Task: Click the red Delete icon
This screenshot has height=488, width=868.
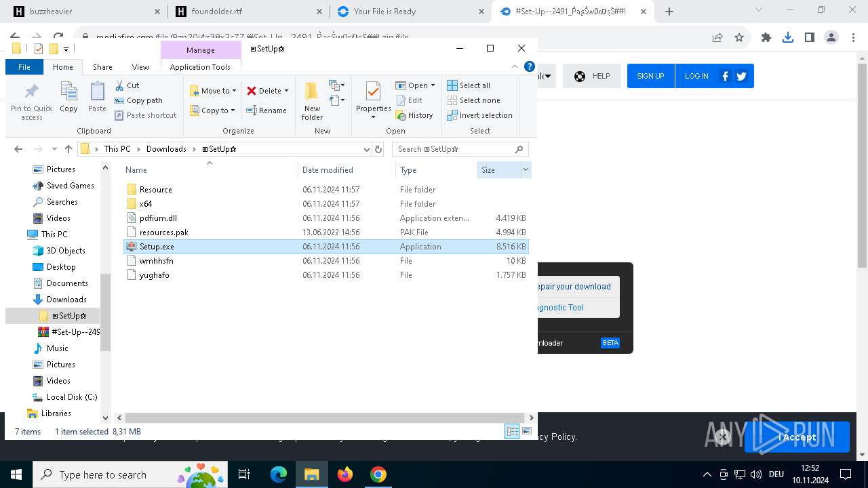Action: [252, 91]
